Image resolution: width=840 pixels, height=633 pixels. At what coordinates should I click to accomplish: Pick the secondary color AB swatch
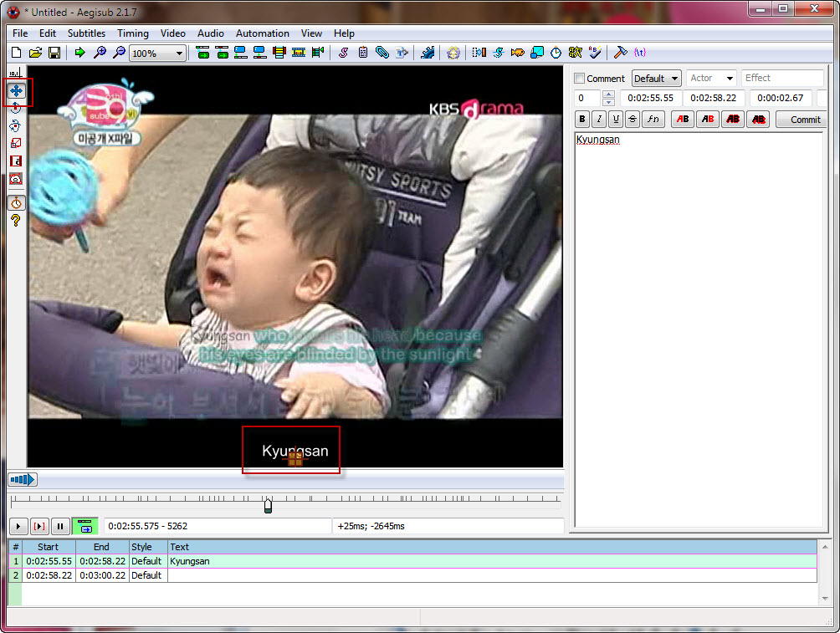click(x=708, y=119)
